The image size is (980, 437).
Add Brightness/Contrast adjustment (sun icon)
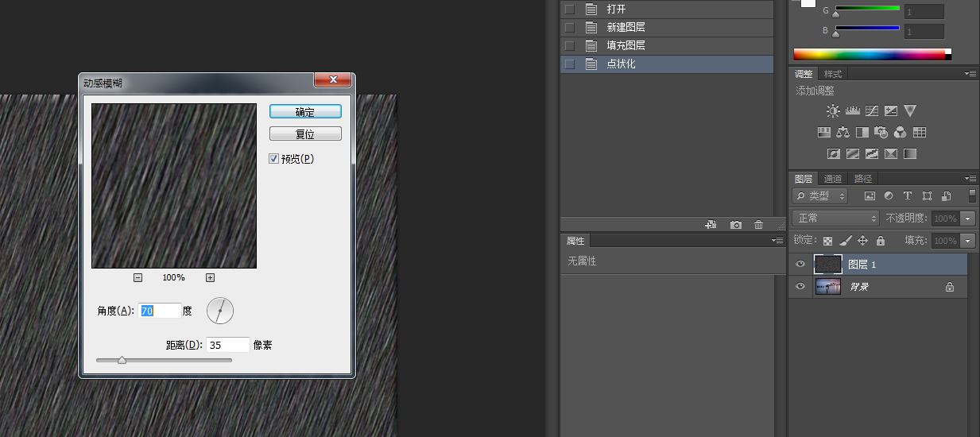coord(832,111)
